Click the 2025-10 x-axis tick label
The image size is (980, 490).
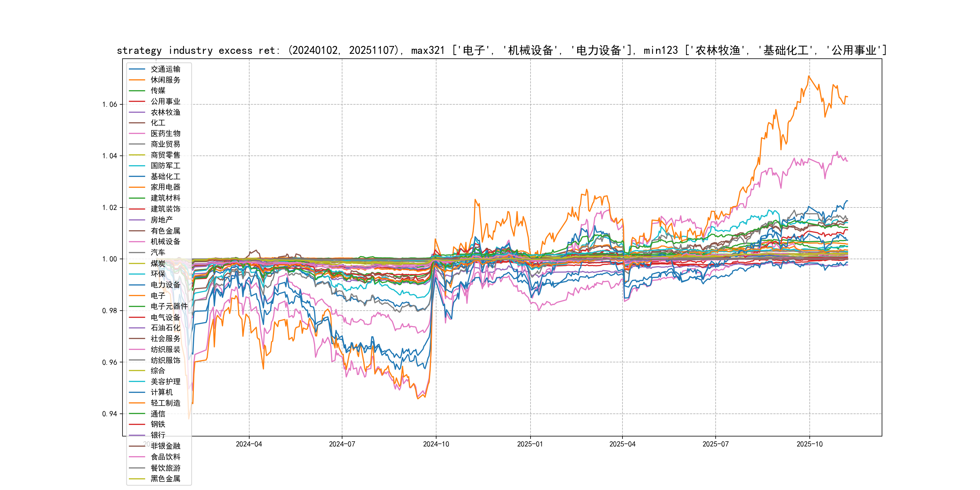tap(809, 444)
